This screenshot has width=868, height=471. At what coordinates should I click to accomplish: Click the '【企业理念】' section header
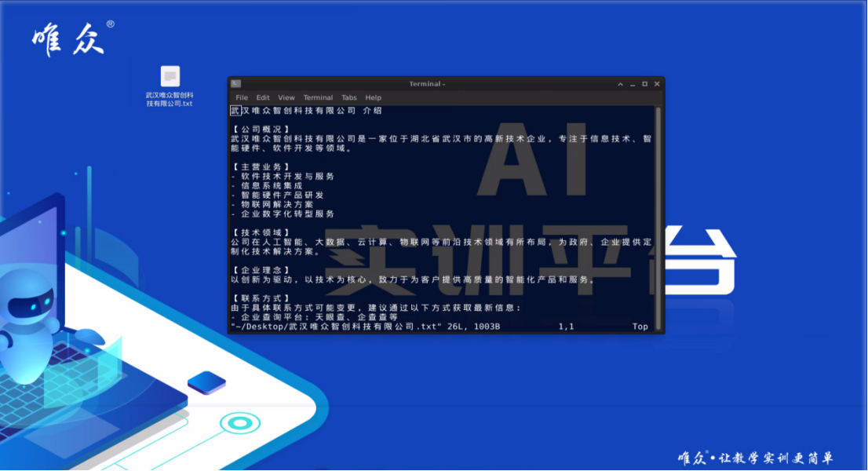261,270
